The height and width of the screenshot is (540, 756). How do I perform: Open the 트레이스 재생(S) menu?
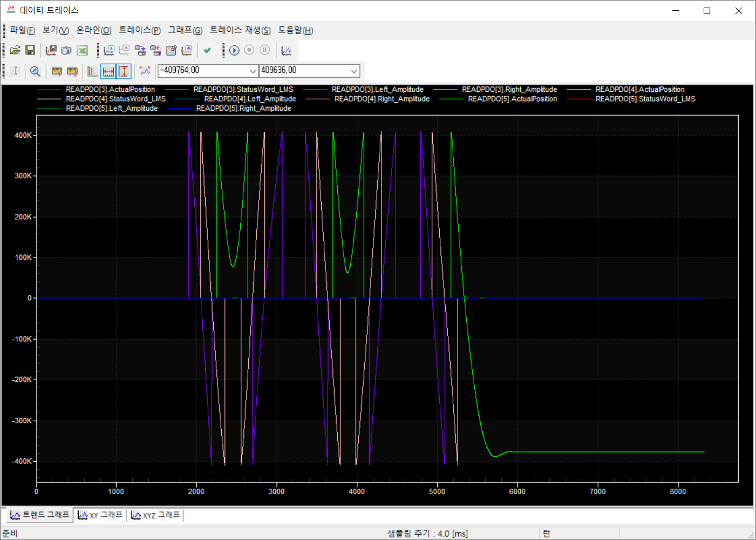(x=240, y=30)
